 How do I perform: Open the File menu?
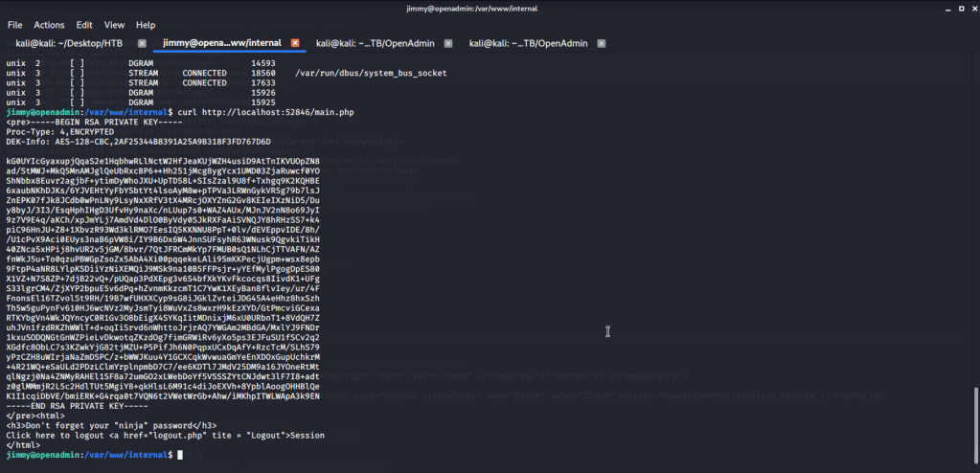(14, 24)
